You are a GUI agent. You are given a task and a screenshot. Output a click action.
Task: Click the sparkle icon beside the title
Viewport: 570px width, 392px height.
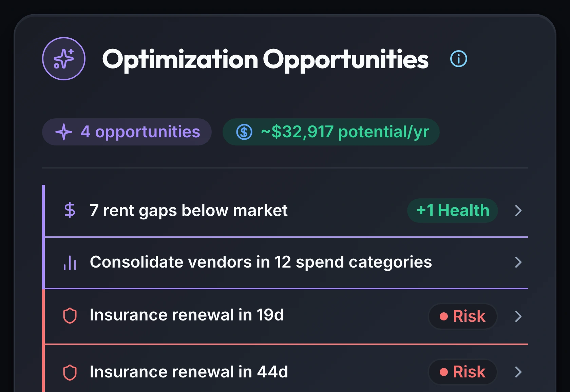point(64,59)
